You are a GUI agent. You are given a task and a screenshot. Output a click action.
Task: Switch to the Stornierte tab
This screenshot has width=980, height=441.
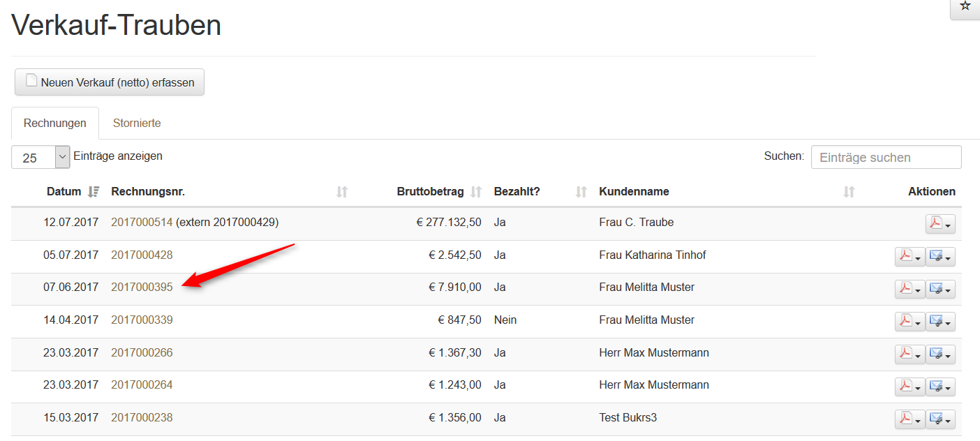137,124
